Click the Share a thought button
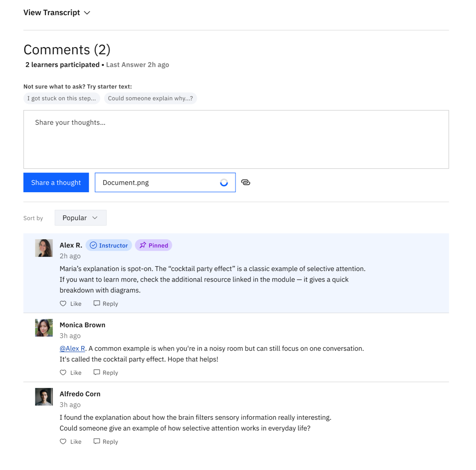The width and height of the screenshot is (476, 470). pyautogui.click(x=56, y=182)
